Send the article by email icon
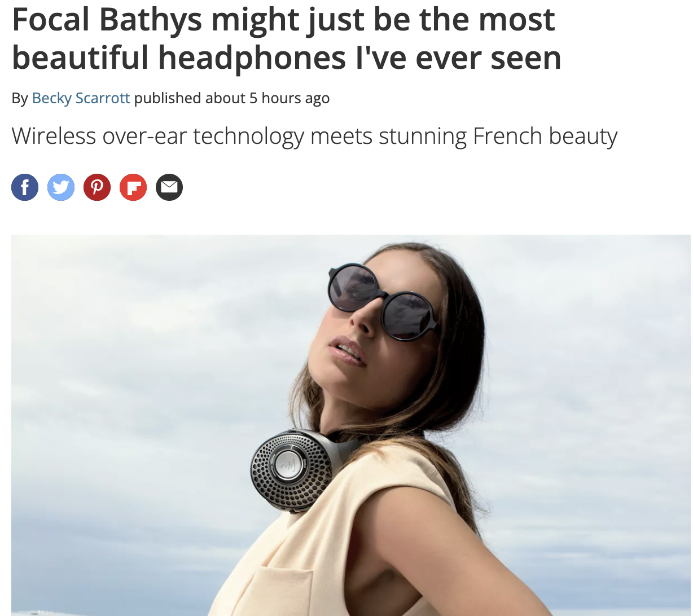This screenshot has height=616, width=693. coord(169,187)
